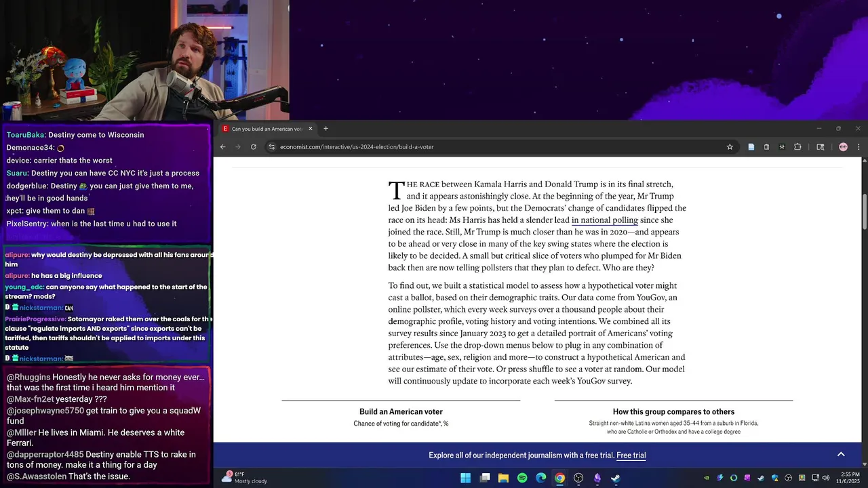Open the tab search screen icon in toolbar

(x=821, y=147)
